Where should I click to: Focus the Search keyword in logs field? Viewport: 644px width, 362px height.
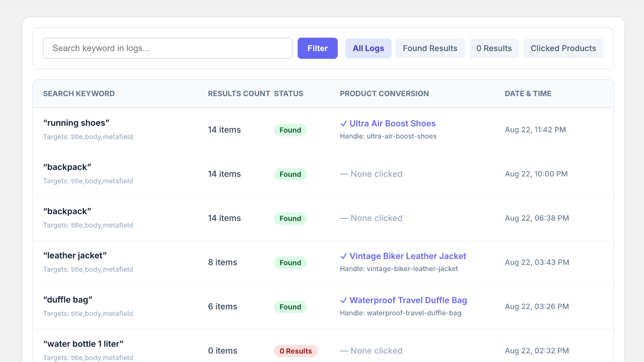[x=167, y=48]
